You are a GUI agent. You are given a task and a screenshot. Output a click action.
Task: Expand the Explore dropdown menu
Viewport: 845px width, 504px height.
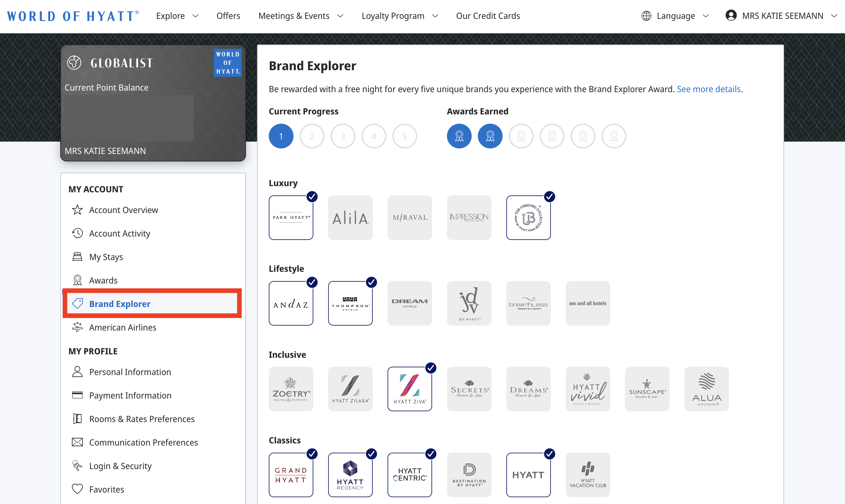click(177, 16)
